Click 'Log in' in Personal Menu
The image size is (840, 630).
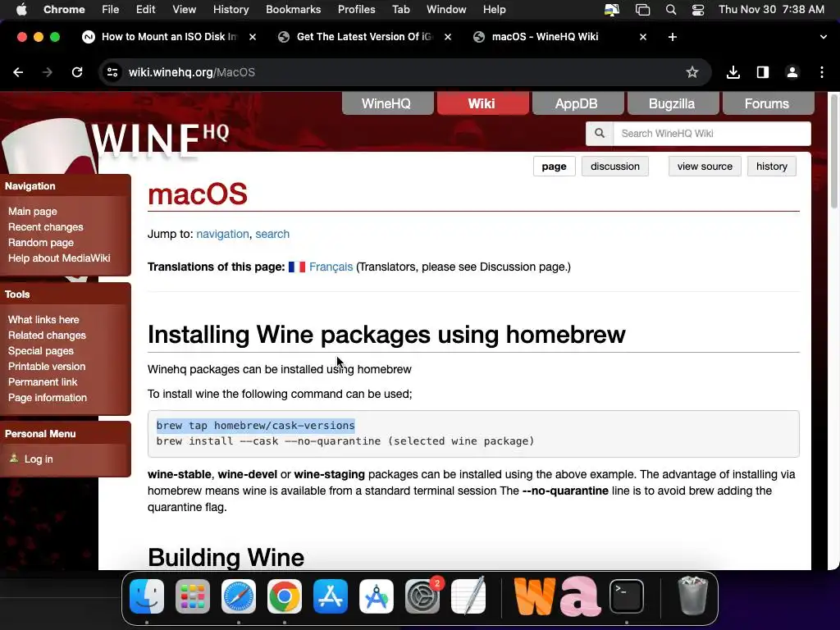coord(39,459)
